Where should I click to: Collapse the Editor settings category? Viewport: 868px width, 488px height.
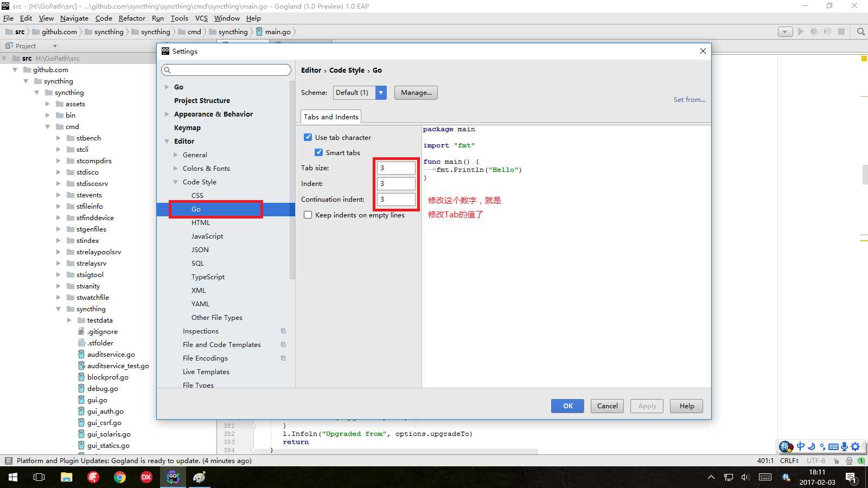167,141
